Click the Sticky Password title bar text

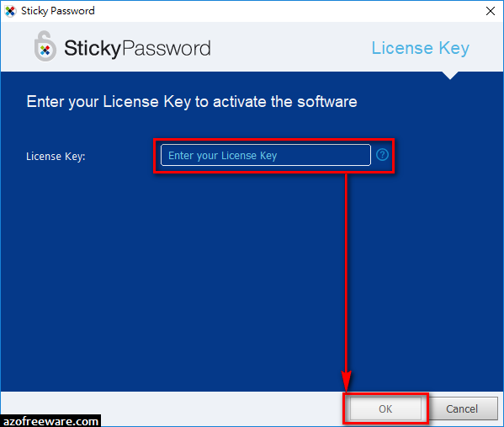(58, 11)
